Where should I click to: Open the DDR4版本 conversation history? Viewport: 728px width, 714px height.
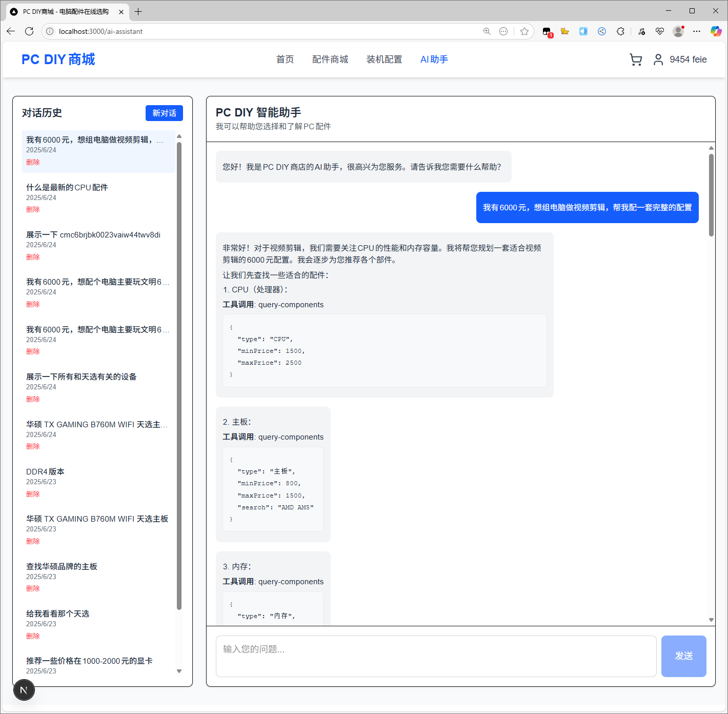[x=45, y=471]
